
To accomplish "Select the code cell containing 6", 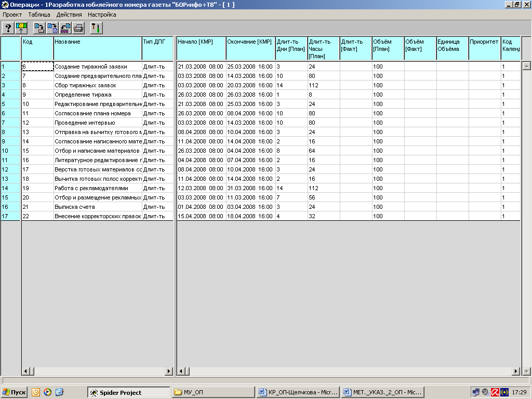I will click(x=37, y=66).
